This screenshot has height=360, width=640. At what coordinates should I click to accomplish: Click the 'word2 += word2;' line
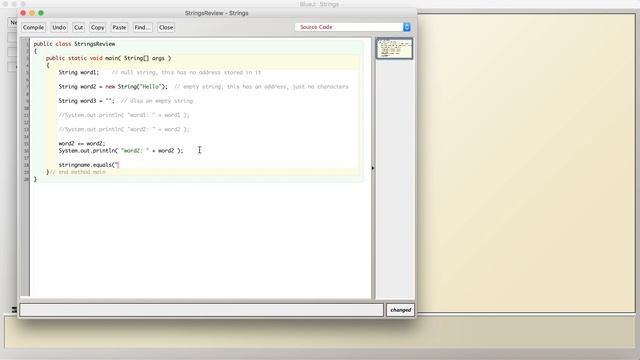[82, 143]
